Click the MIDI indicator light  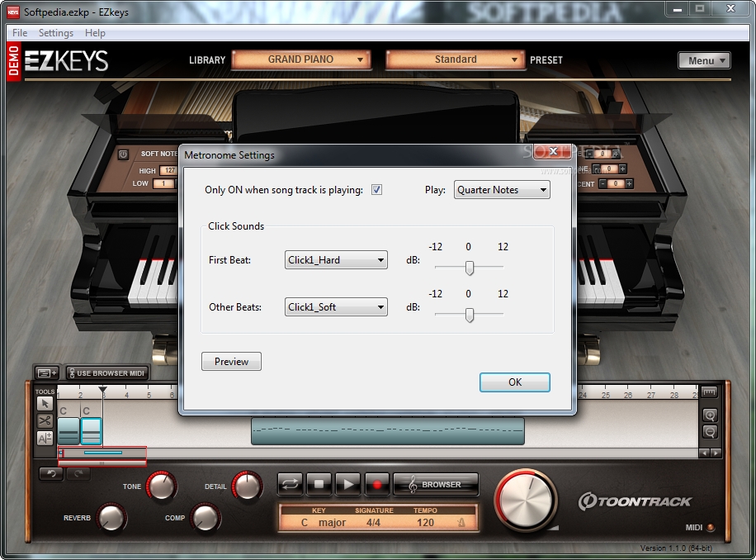point(711,528)
